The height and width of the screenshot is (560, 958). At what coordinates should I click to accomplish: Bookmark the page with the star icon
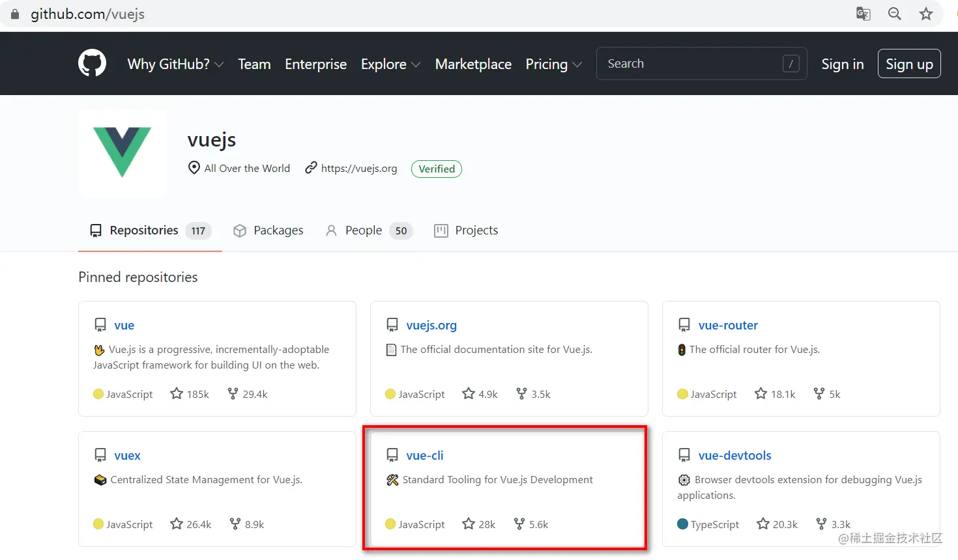(926, 14)
